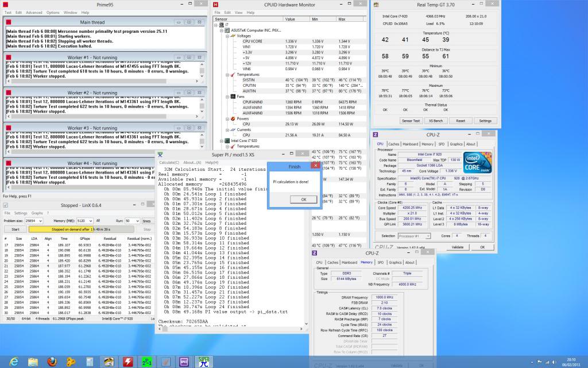Click Super PI horizontal scrollbar

[x=231, y=328]
